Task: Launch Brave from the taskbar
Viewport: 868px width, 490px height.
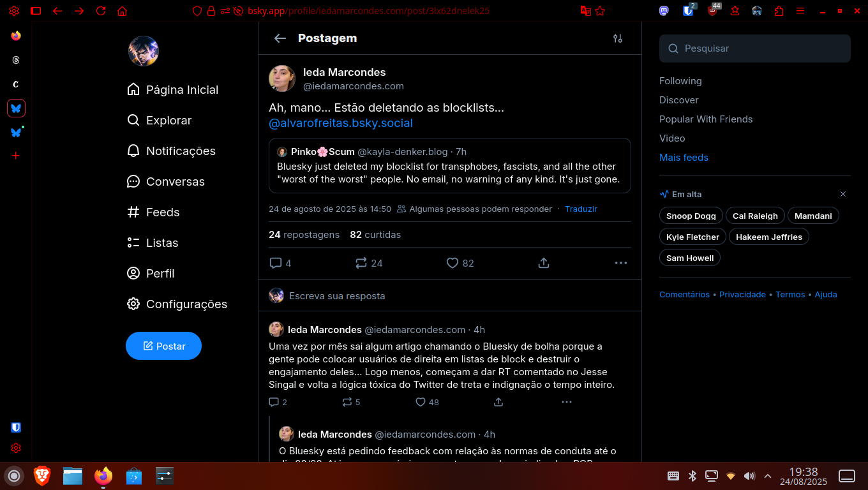Action: (42, 475)
